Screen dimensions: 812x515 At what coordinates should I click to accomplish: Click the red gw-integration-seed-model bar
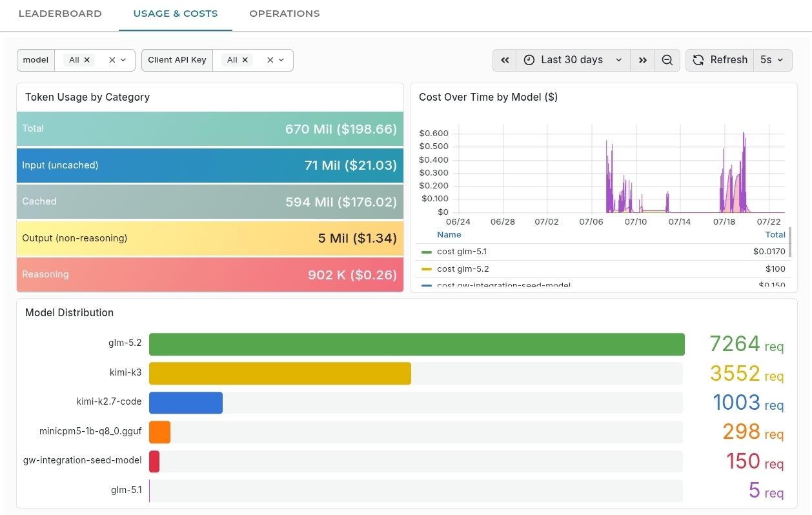(154, 461)
